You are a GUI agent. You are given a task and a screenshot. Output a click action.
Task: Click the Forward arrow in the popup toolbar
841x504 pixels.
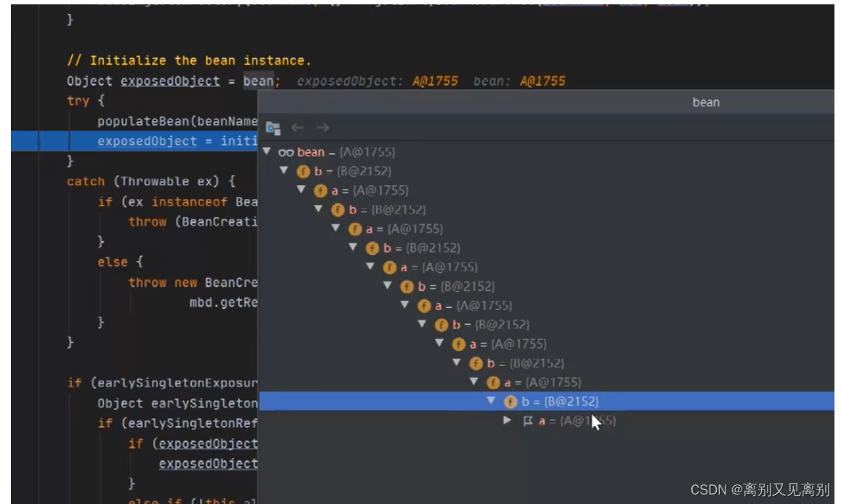click(322, 128)
